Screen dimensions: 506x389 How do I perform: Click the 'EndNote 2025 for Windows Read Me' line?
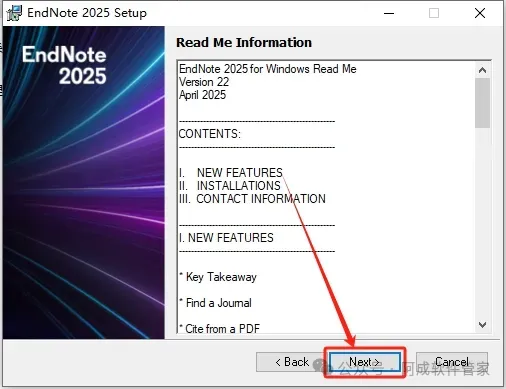click(x=268, y=69)
